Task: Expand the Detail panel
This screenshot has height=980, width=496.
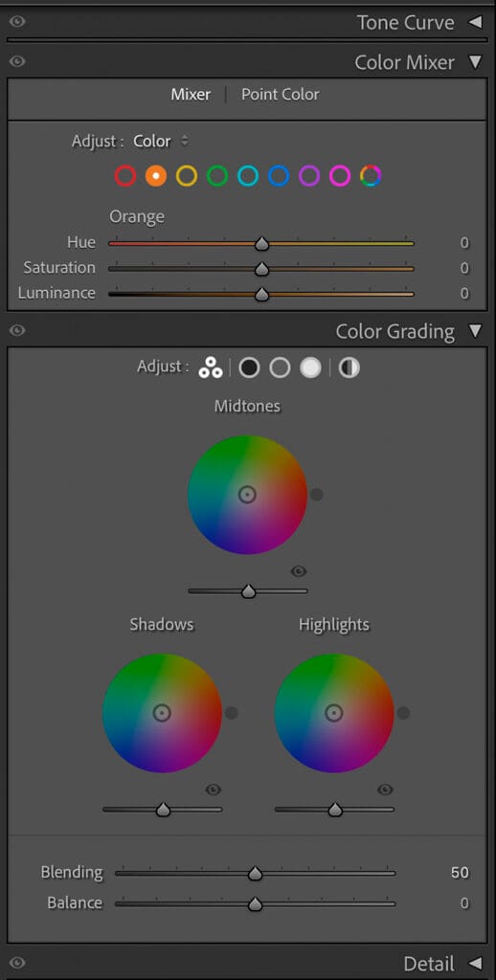Action: point(475,963)
